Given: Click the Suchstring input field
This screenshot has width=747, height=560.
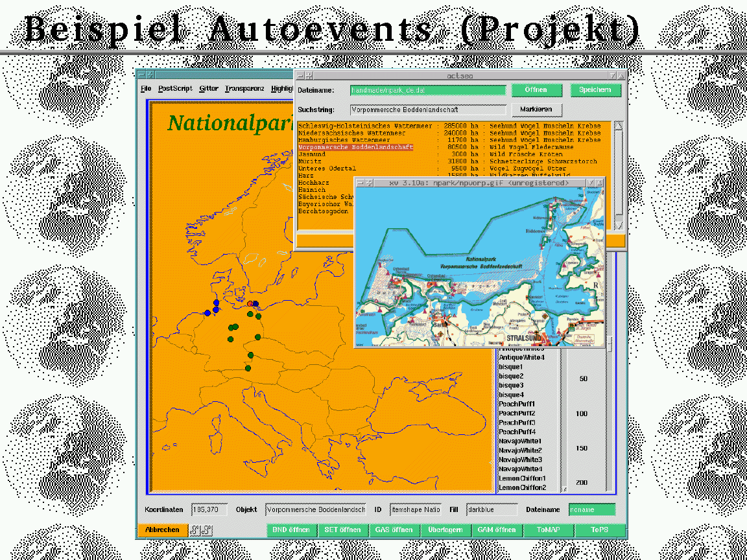Looking at the screenshot, I should [428, 110].
